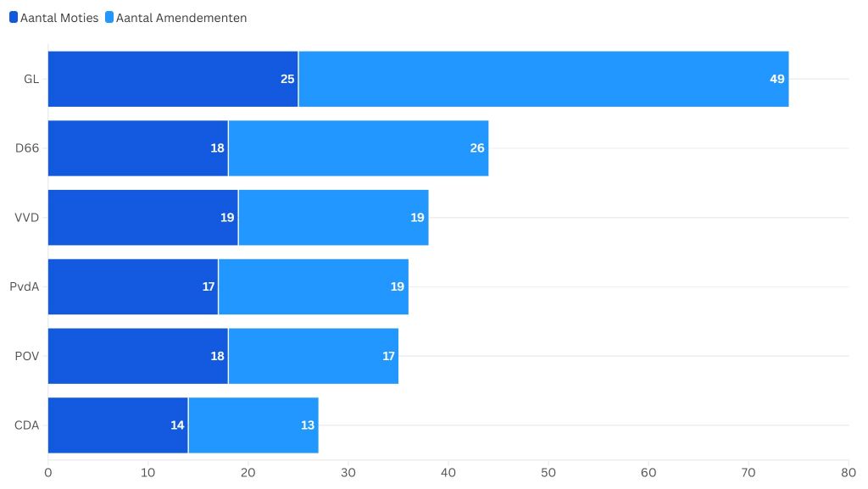
Task: Click the CDA category axis label
Action: (27, 425)
